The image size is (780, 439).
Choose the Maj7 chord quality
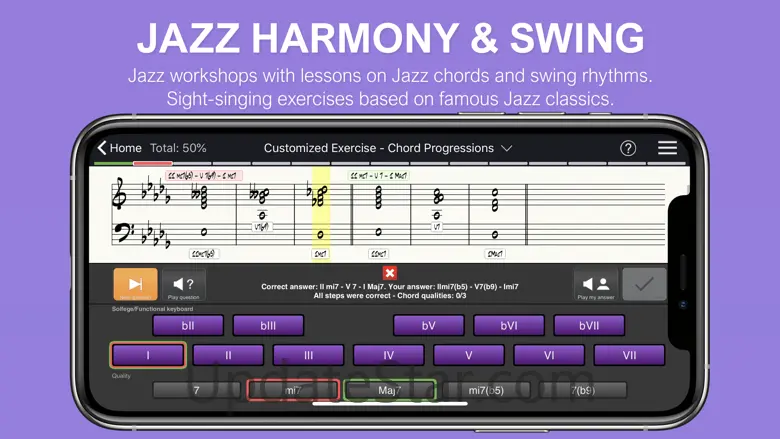click(390, 390)
